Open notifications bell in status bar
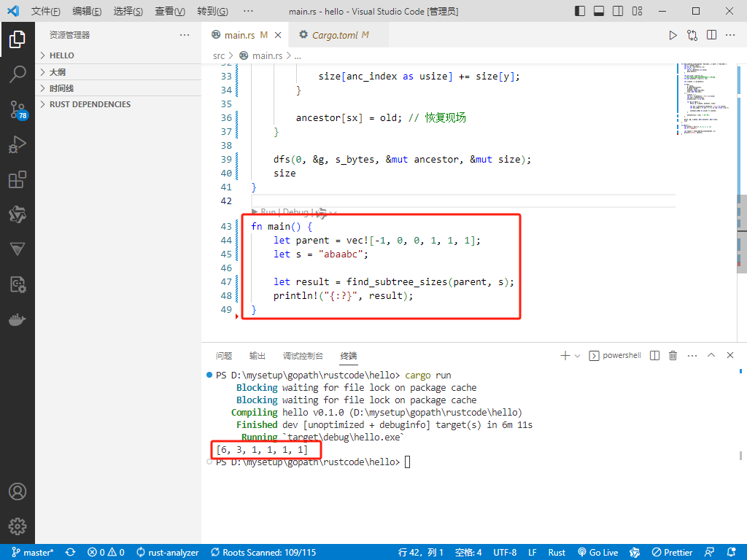This screenshot has height=560, width=747. point(732,553)
